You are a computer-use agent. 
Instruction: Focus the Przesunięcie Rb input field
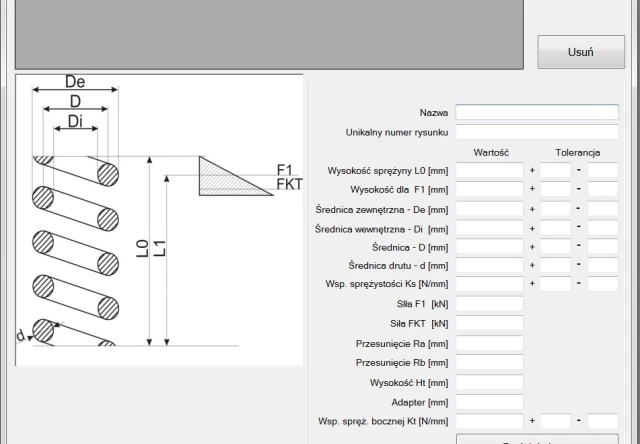(489, 362)
